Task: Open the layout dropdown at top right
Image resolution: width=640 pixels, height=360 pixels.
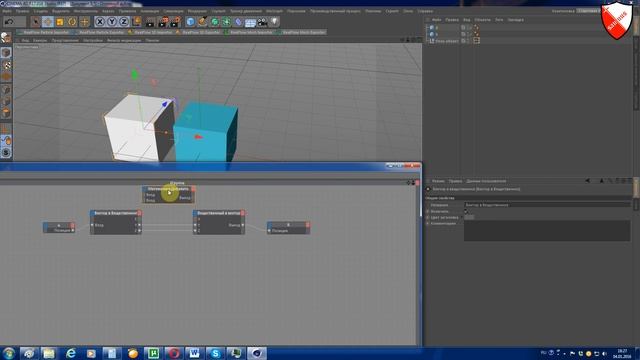Action: [588, 11]
